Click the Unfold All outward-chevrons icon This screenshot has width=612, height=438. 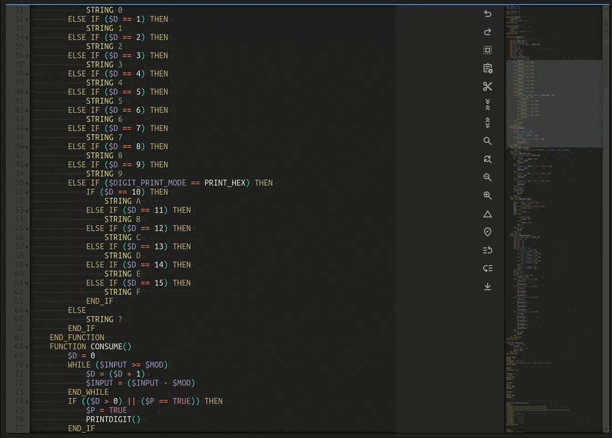[x=487, y=123]
